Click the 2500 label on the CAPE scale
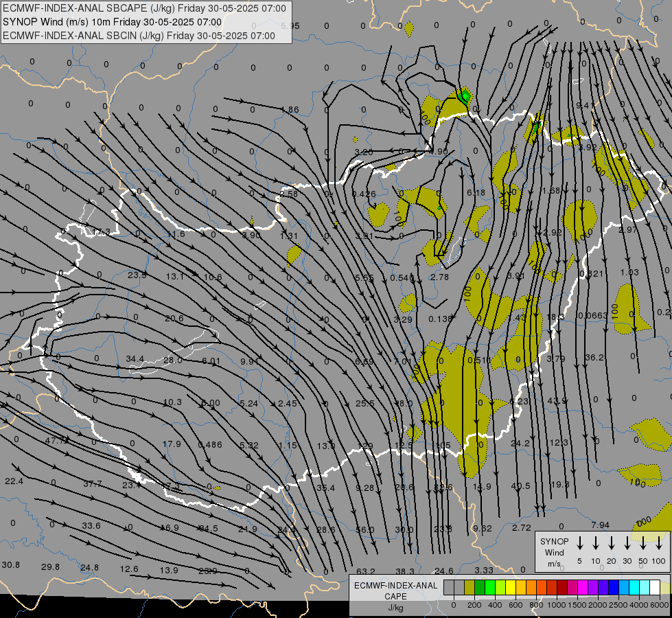The height and width of the screenshot is (618, 672). pos(618,605)
